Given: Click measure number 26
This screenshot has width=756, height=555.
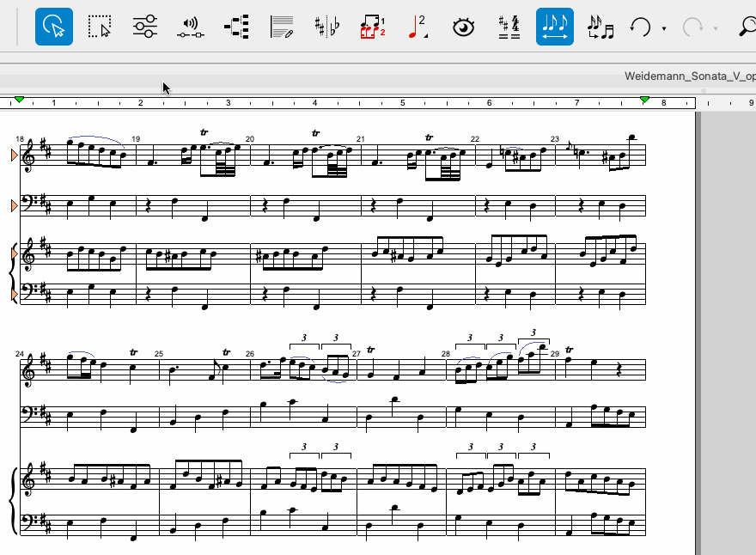Looking at the screenshot, I should [250, 353].
